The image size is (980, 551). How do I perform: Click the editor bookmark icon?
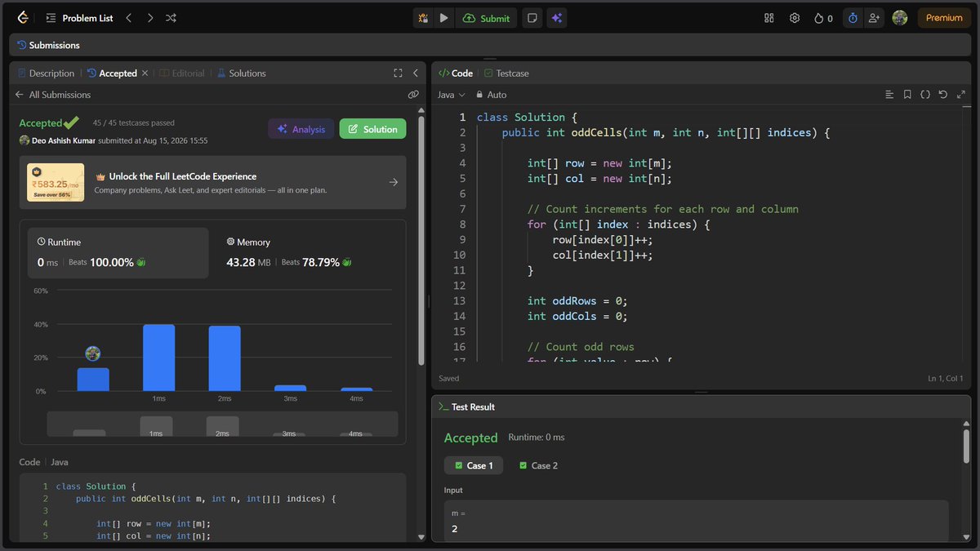907,95
